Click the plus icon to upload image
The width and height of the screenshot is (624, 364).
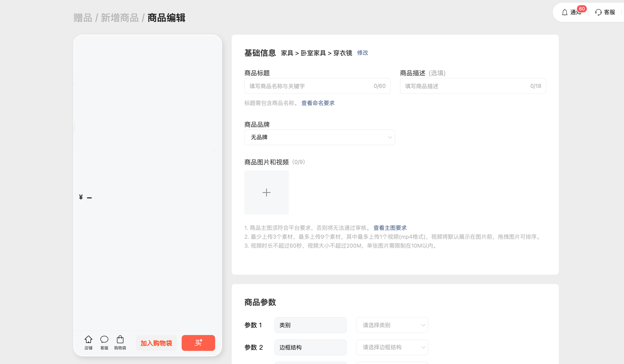click(266, 192)
